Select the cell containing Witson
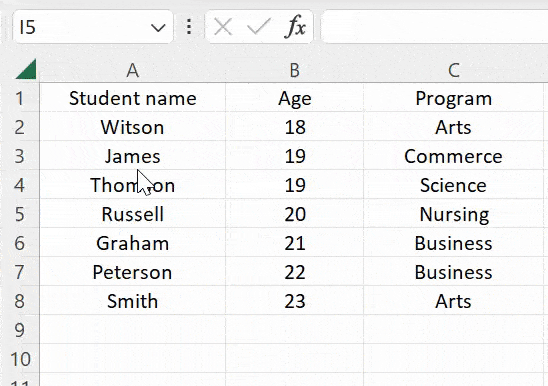 pos(132,127)
